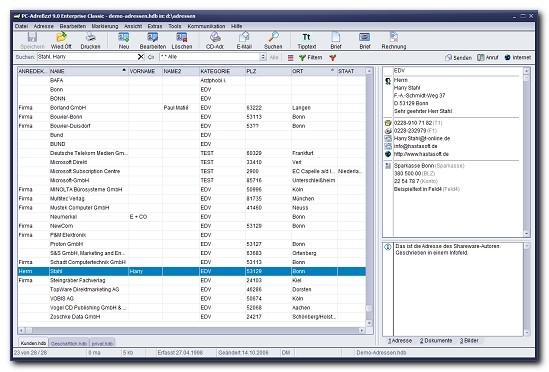This screenshot has width=549, height=372.
Task: Open the Datei menu
Action: [x=21, y=26]
